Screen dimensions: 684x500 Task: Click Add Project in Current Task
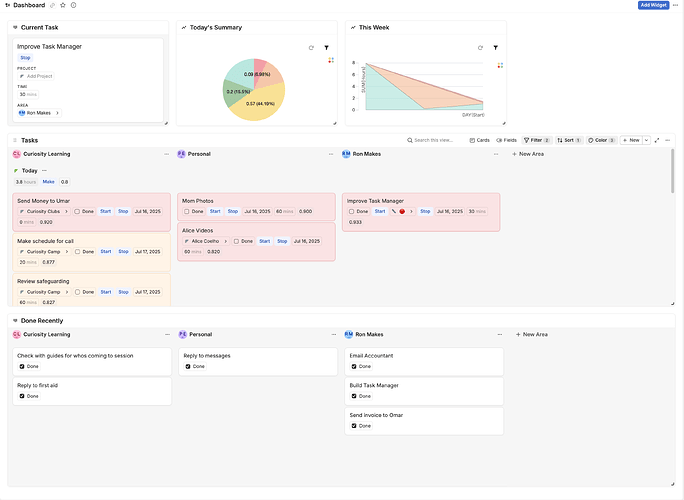(36, 76)
